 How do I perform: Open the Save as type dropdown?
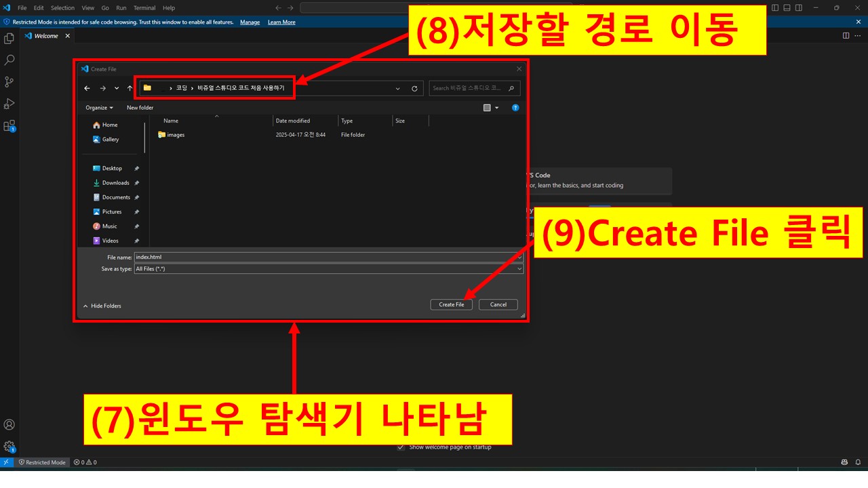coord(519,268)
